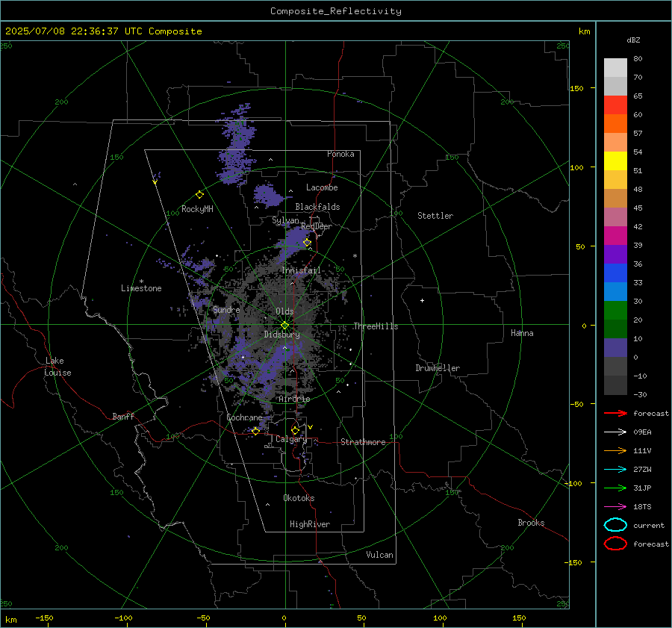Viewport: 672px width, 628px height.
Task: Click the asterisk marker above Limestone
Action: [x=141, y=282]
